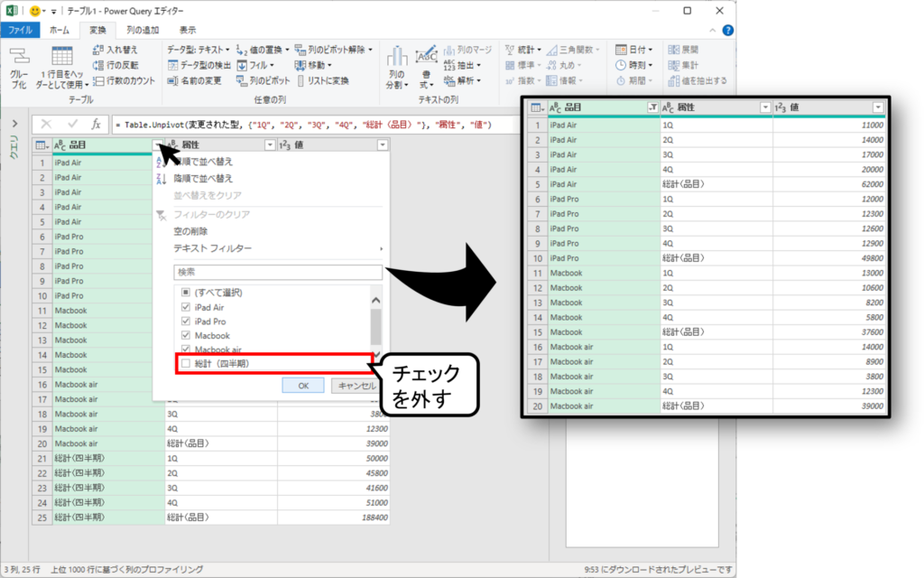Click the Duration (期間) ribbon icon
This screenshot has width=924, height=578.
click(x=634, y=80)
